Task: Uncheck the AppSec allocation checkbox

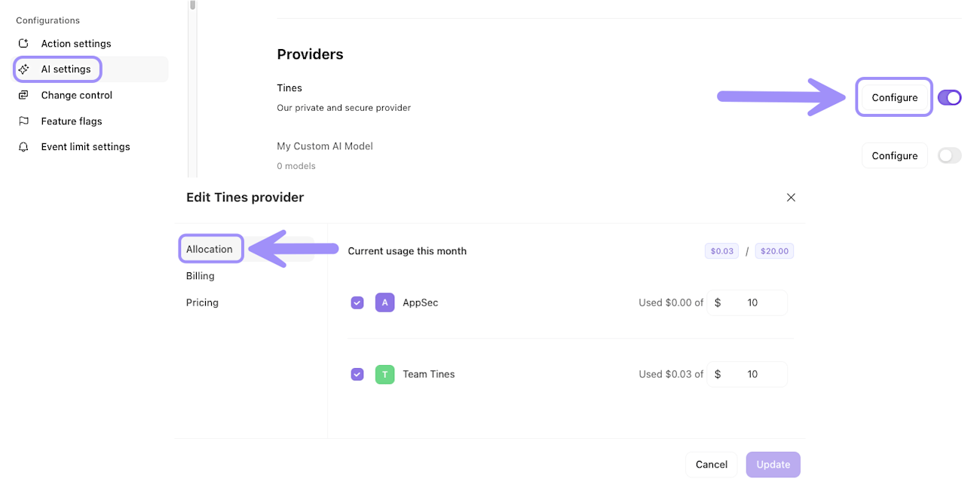Action: pyautogui.click(x=357, y=302)
